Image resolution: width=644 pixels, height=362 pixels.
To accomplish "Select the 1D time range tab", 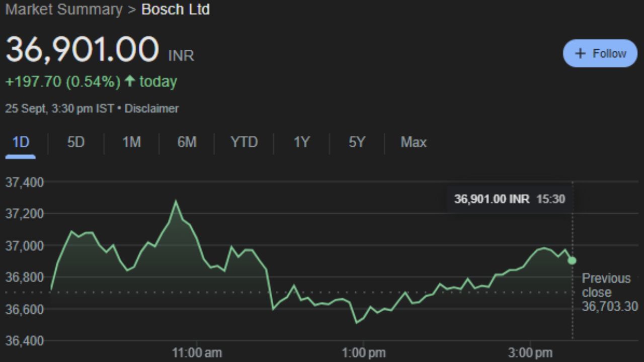I will [x=21, y=143].
